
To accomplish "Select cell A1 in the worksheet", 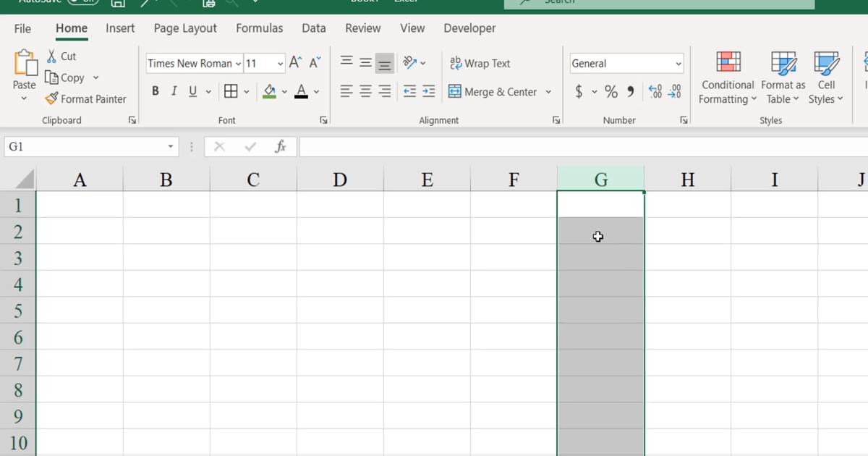I will (x=80, y=205).
